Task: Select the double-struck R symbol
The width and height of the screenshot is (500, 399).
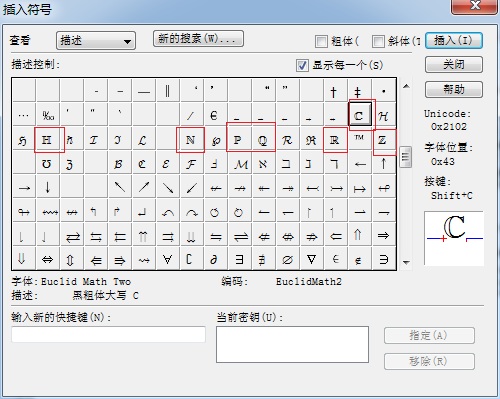Action: (336, 140)
